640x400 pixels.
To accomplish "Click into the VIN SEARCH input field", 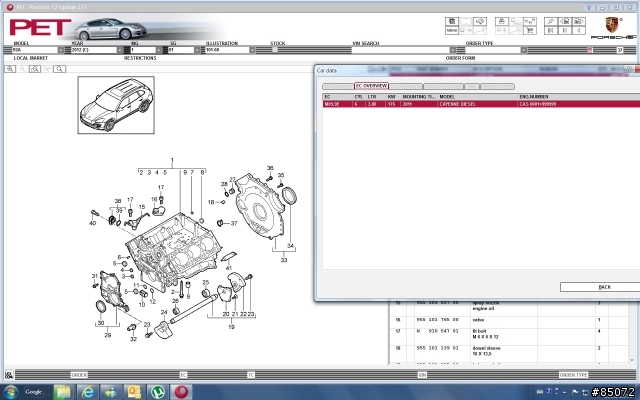I will [x=400, y=50].
